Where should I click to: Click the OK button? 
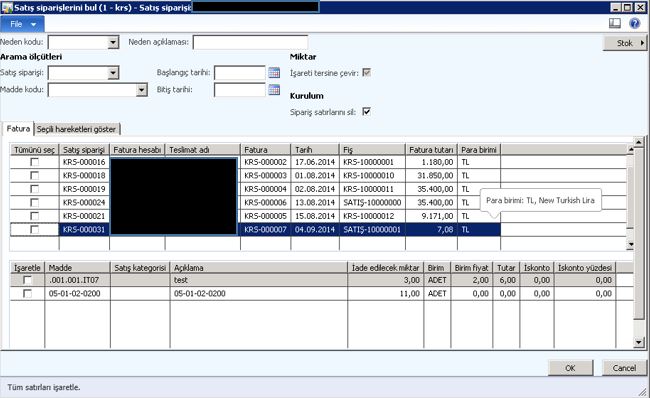point(570,368)
